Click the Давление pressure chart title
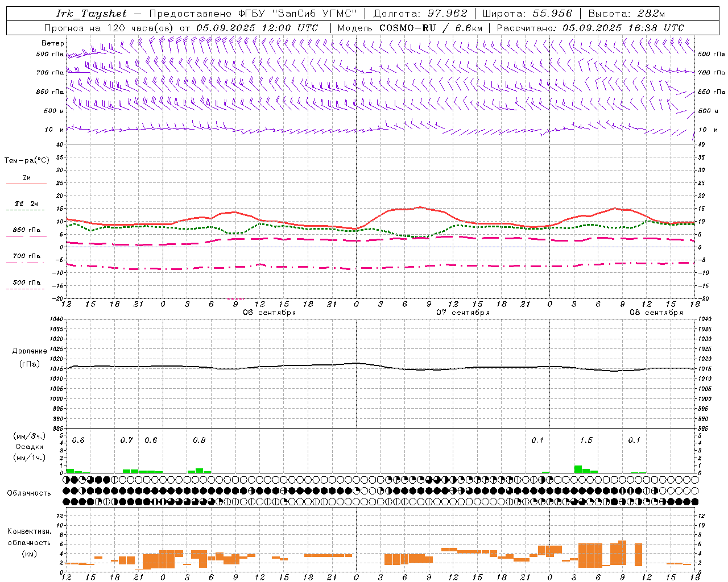This screenshot has height=582, width=728. tap(30, 351)
